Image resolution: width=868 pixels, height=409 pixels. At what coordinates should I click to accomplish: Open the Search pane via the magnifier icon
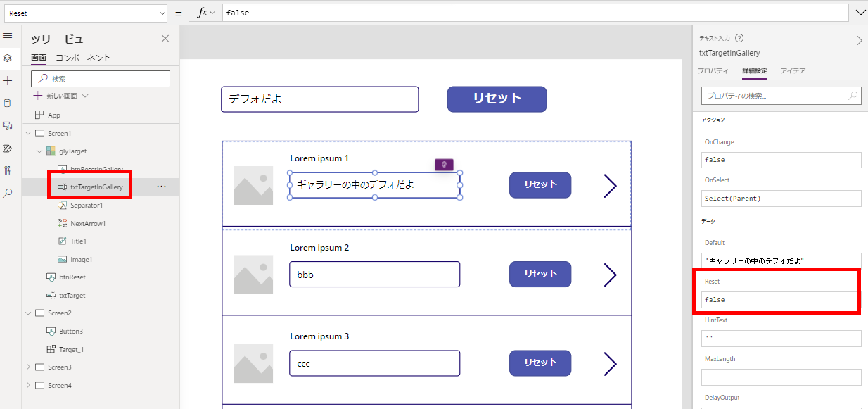[8, 193]
